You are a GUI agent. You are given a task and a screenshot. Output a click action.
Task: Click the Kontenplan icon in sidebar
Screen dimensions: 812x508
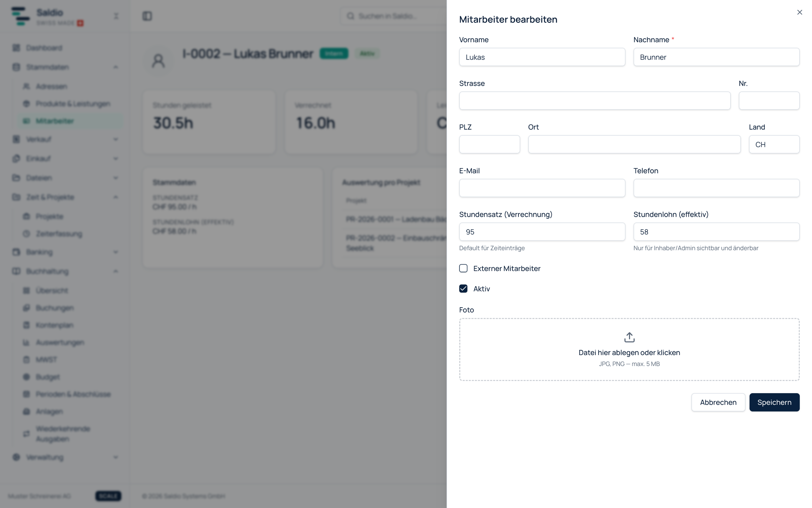click(26, 325)
